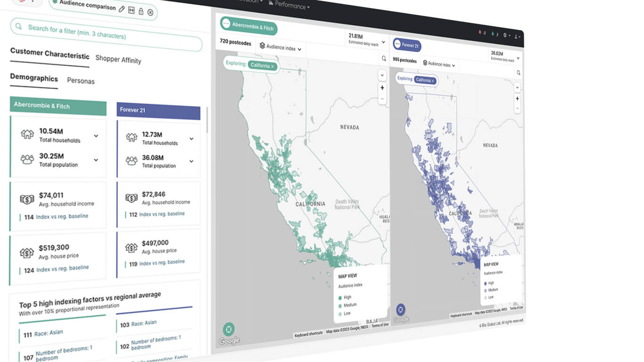Click population icon next to 36.08M
The image size is (644, 362).
click(132, 161)
